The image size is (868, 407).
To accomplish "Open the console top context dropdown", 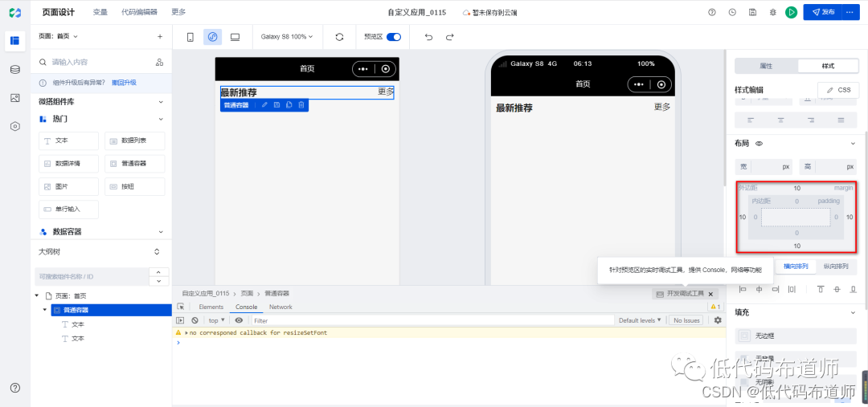I will point(216,320).
